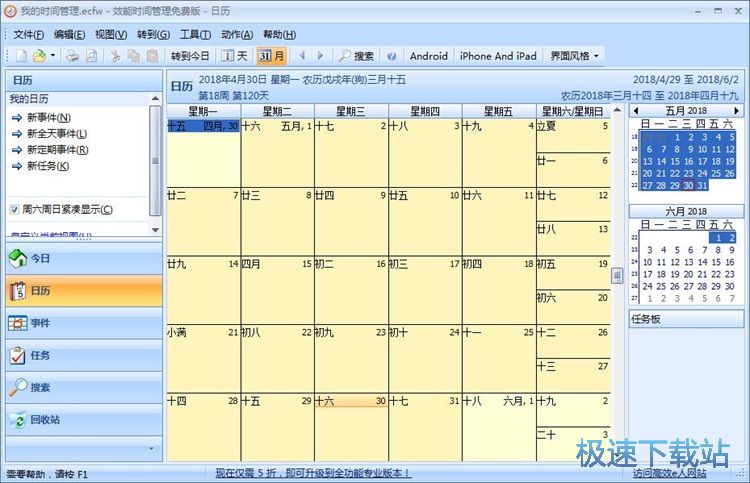Click sidebar scroll up arrow
750x483 pixels.
click(155, 99)
